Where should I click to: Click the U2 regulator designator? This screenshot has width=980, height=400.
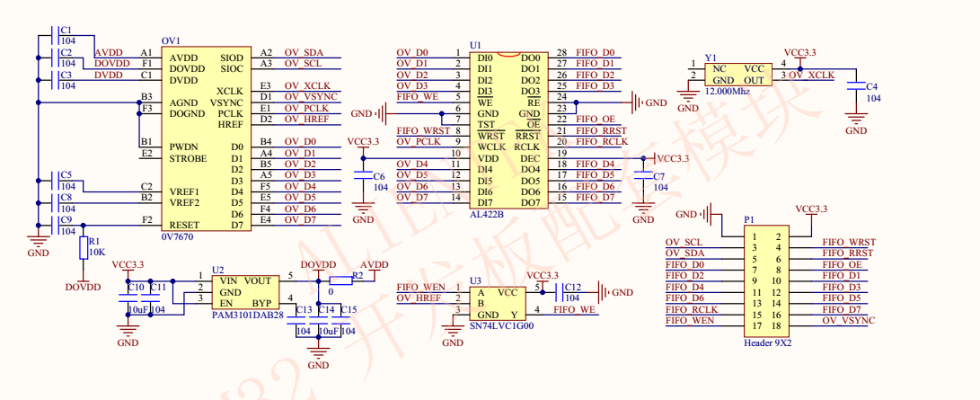tap(217, 270)
